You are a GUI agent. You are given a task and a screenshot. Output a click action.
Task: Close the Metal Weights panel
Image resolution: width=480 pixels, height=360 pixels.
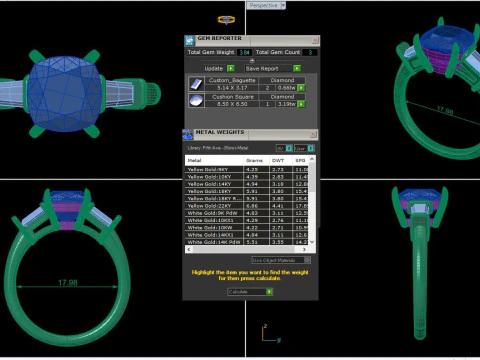pyautogui.click(x=313, y=134)
